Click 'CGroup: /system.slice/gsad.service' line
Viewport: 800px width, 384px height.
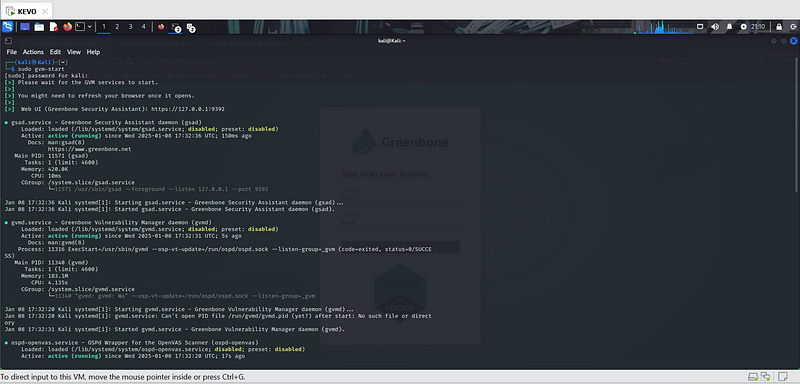click(x=78, y=182)
